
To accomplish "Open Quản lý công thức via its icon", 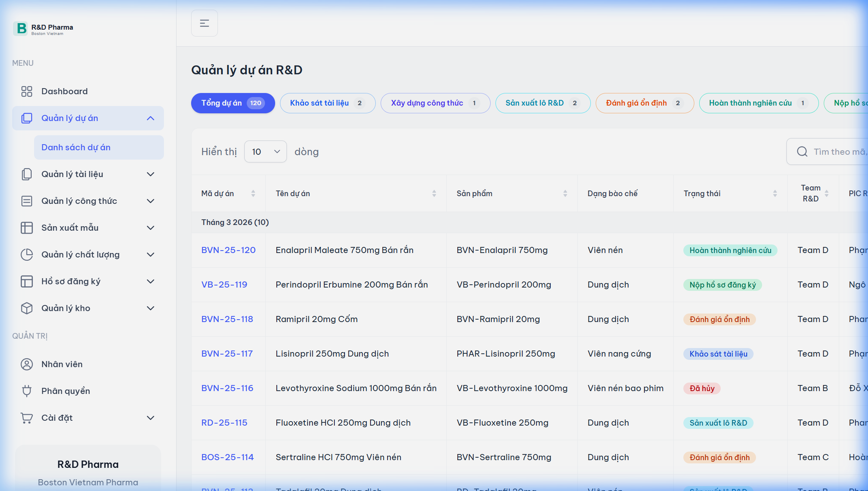I will click(27, 201).
